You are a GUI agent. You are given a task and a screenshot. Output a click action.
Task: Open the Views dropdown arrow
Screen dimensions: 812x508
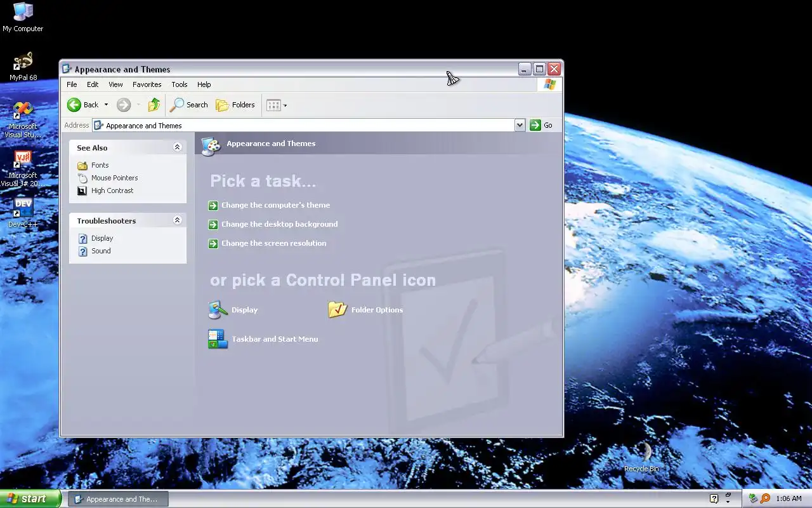[x=285, y=105]
